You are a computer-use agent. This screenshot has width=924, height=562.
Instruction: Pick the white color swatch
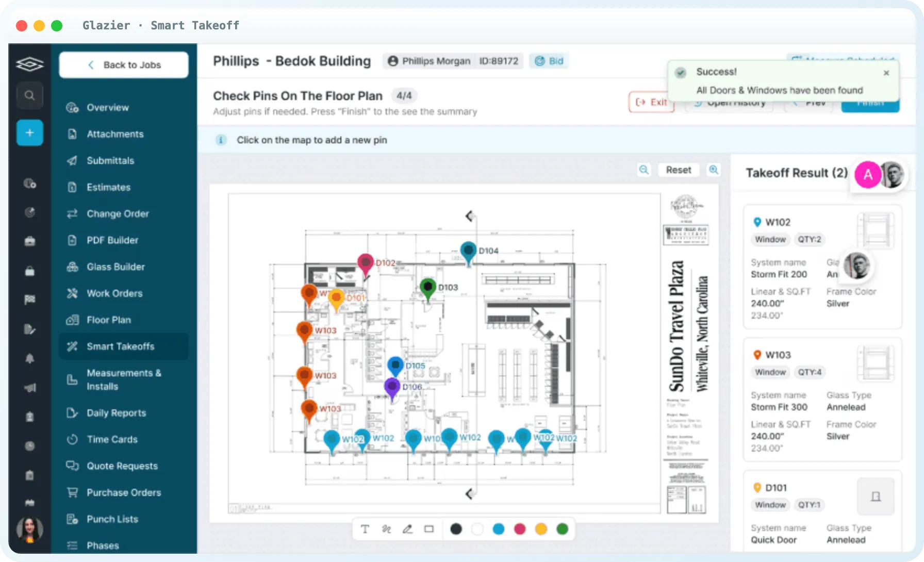click(x=477, y=529)
